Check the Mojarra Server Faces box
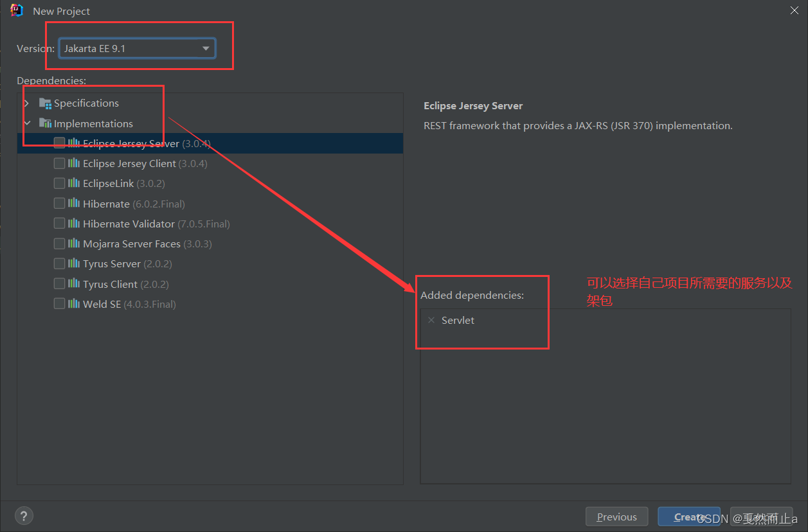Image resolution: width=808 pixels, height=532 pixels. tap(59, 244)
